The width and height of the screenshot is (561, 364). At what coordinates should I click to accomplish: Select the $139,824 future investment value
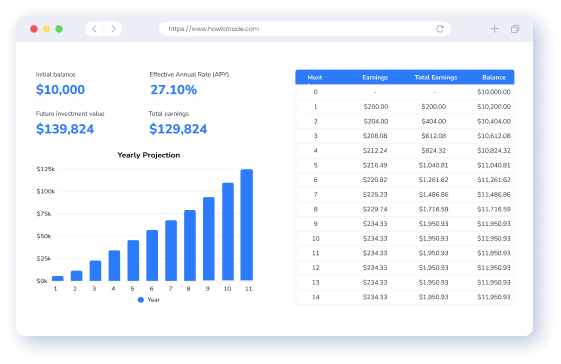(x=65, y=129)
